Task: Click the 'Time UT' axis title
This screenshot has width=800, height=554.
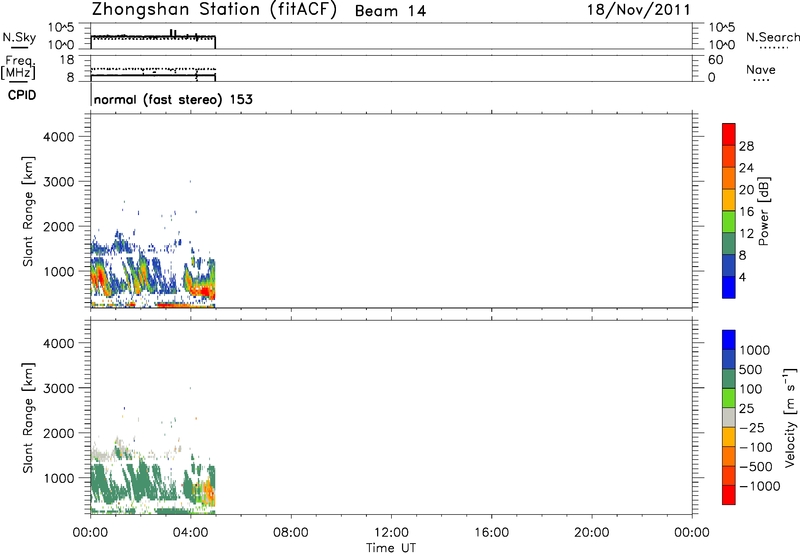Action: [391, 548]
